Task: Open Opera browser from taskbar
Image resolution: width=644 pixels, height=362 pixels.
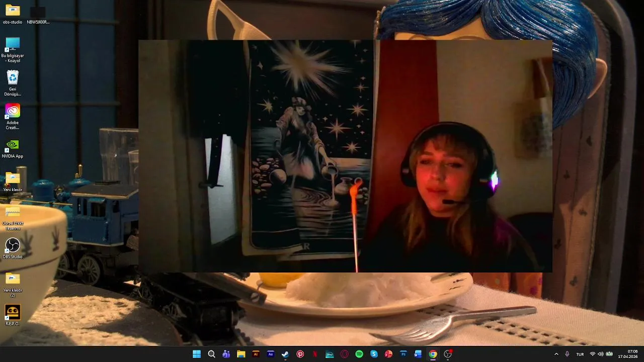Action: [344, 354]
